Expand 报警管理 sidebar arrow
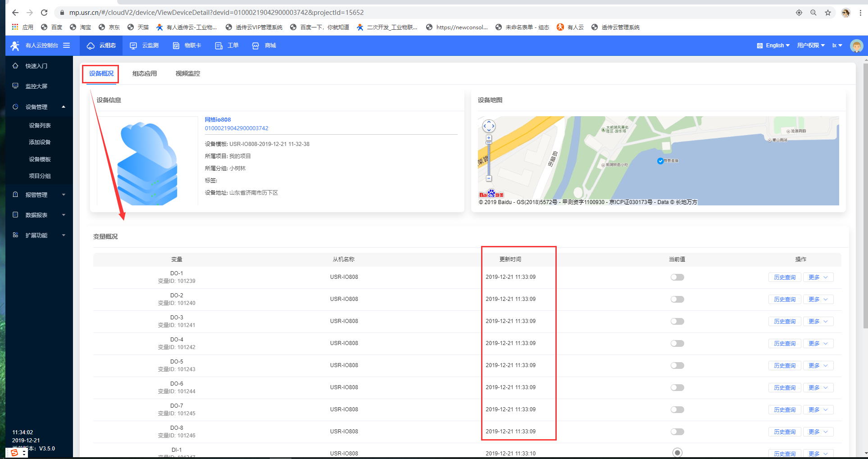This screenshot has height=459, width=868. [x=64, y=195]
